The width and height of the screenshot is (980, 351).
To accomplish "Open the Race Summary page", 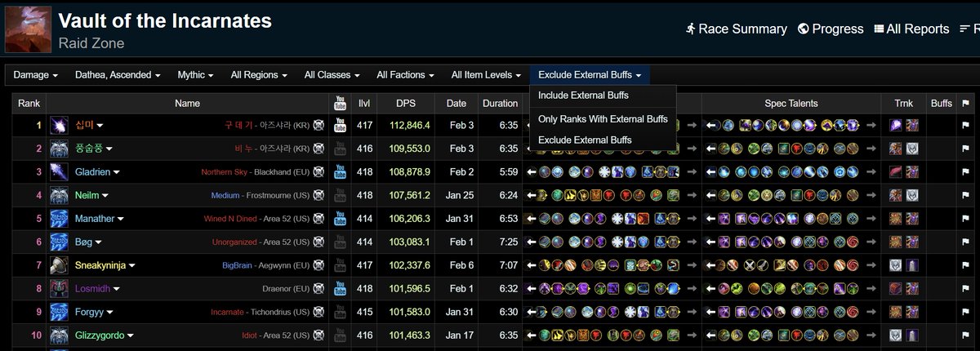I will [x=736, y=29].
